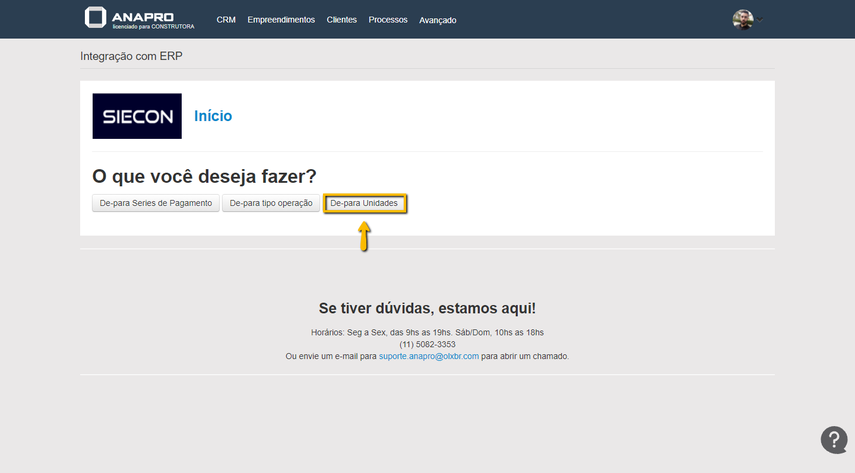Click the yellow arrow pointing at De-para Unidades
Image resolution: width=855 pixels, height=473 pixels.
[364, 236]
